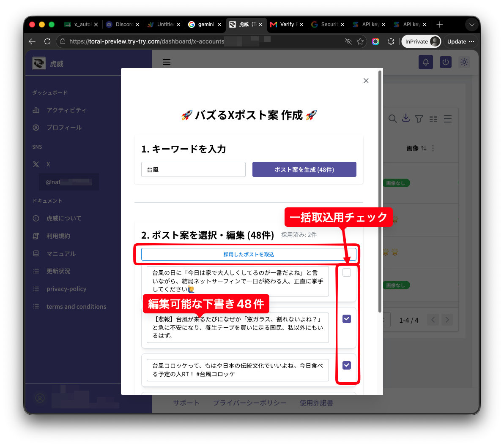The image size is (504, 446).
Task: Open 画像 column options dots
Action: (x=433, y=148)
